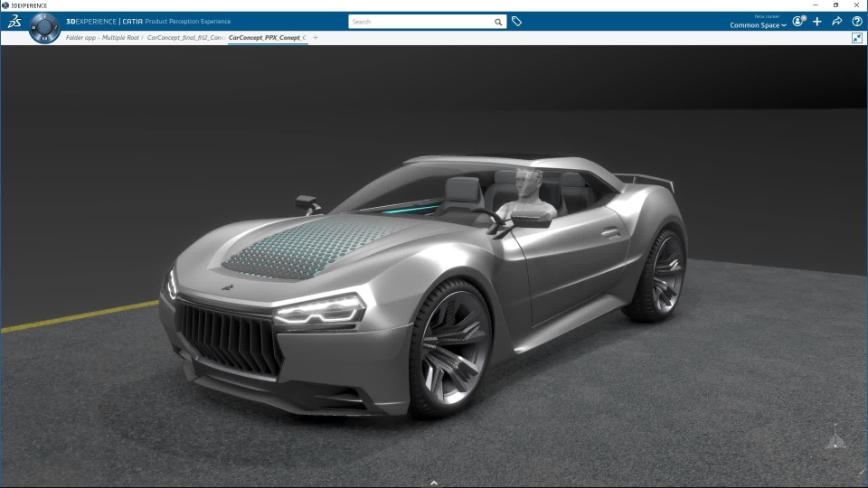Click the car's front wheel

pyautogui.click(x=450, y=347)
